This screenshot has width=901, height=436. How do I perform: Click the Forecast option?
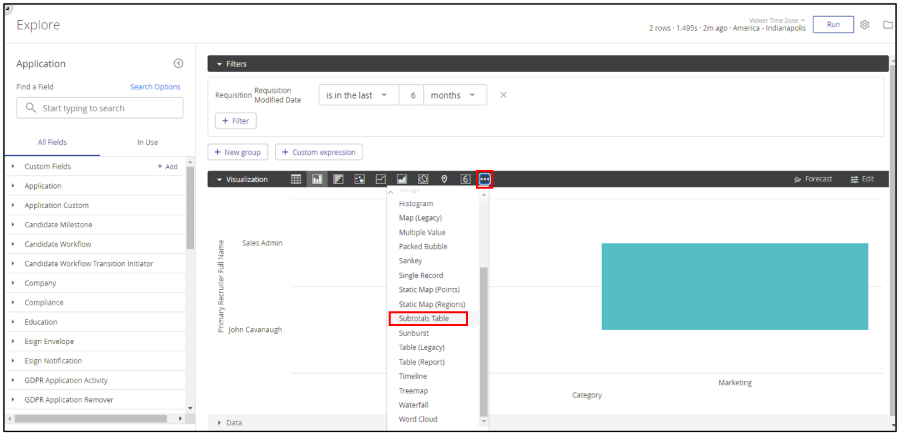coord(813,179)
